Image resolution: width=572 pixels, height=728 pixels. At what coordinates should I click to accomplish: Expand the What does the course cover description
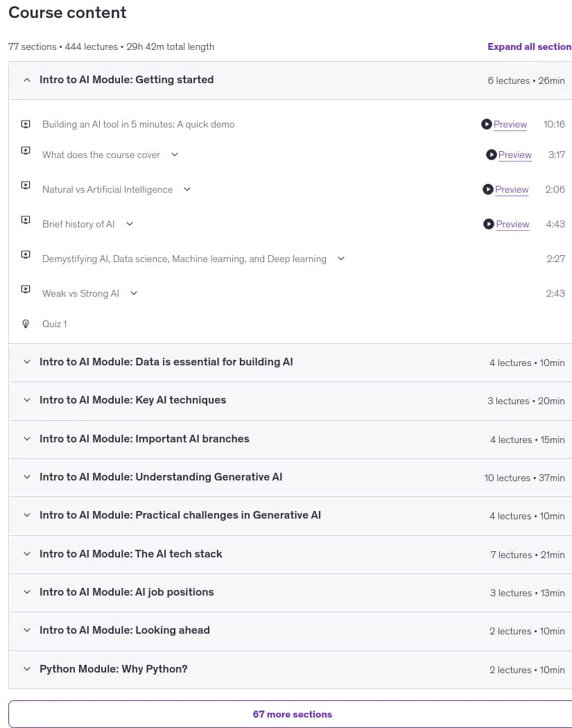175,155
